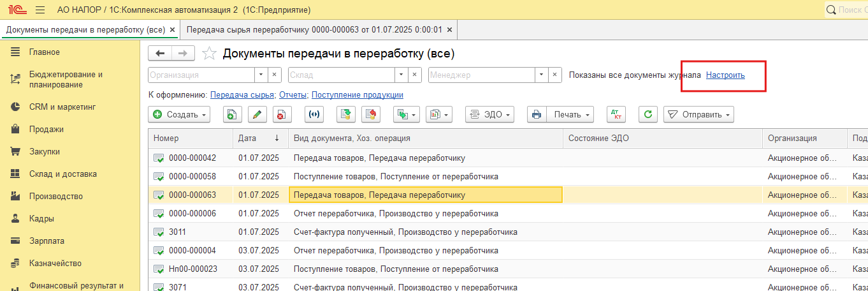Switch to Передача сырья переработчику tab
868x291 pixels.
tap(315, 30)
